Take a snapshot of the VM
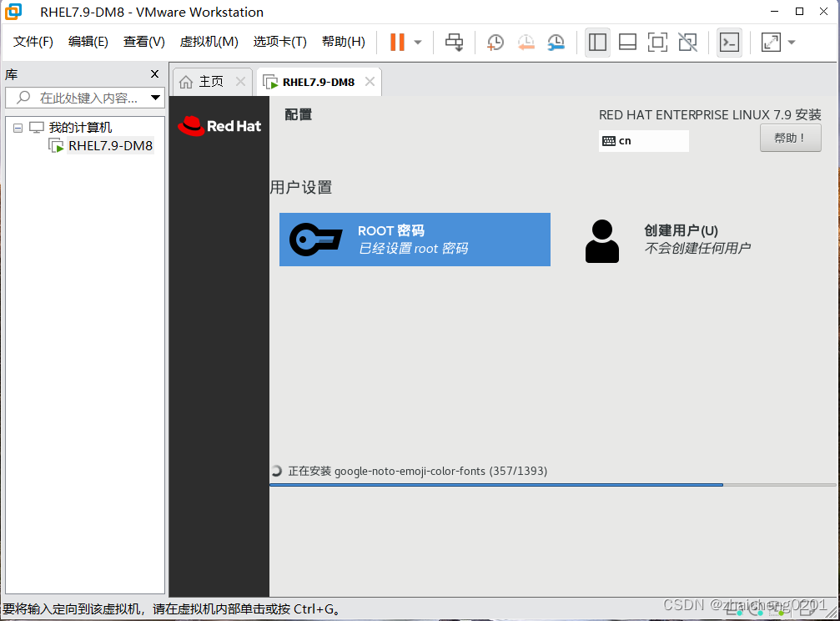The height and width of the screenshot is (621, 840). [x=495, y=42]
